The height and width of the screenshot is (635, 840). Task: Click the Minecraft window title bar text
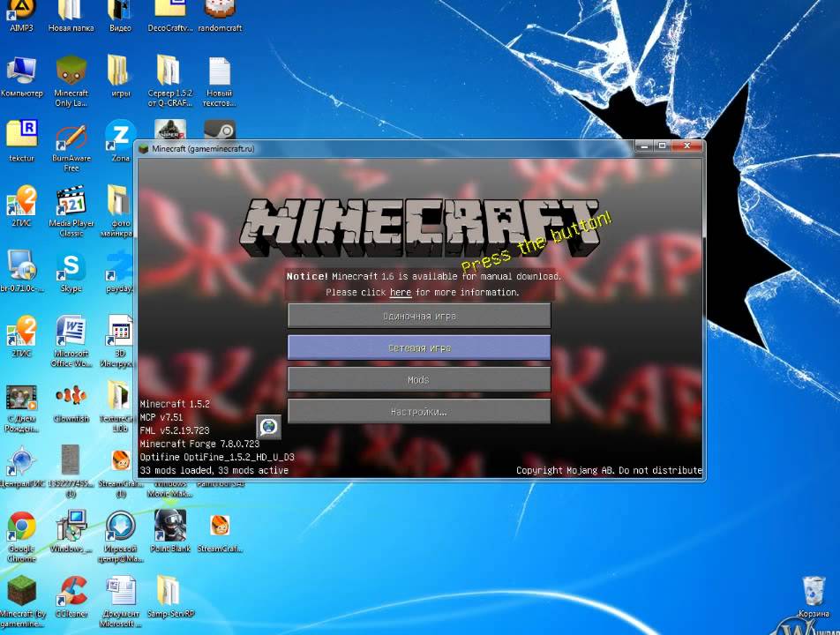click(x=203, y=149)
